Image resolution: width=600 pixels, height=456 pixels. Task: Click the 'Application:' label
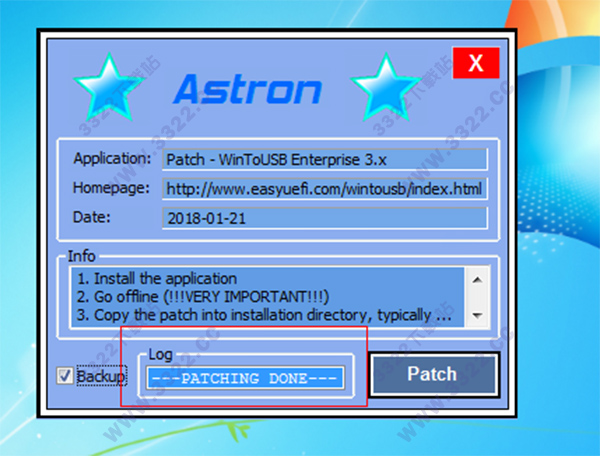[x=112, y=158]
